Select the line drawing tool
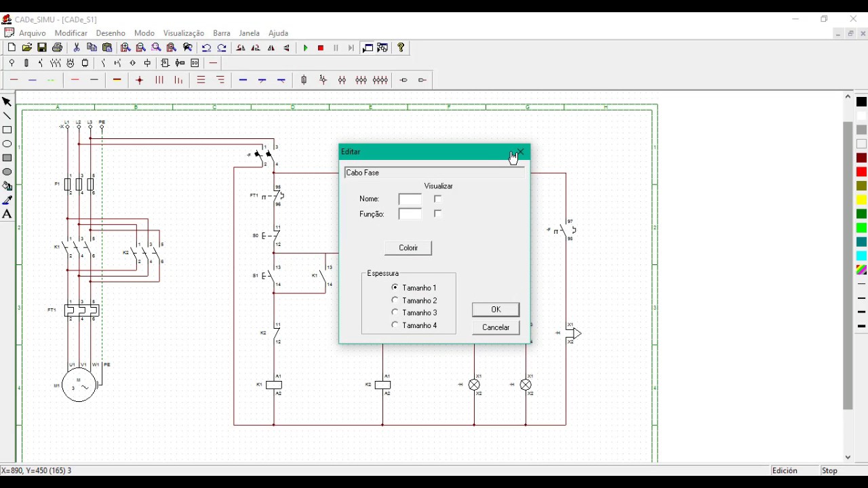The image size is (868, 488). 7,116
